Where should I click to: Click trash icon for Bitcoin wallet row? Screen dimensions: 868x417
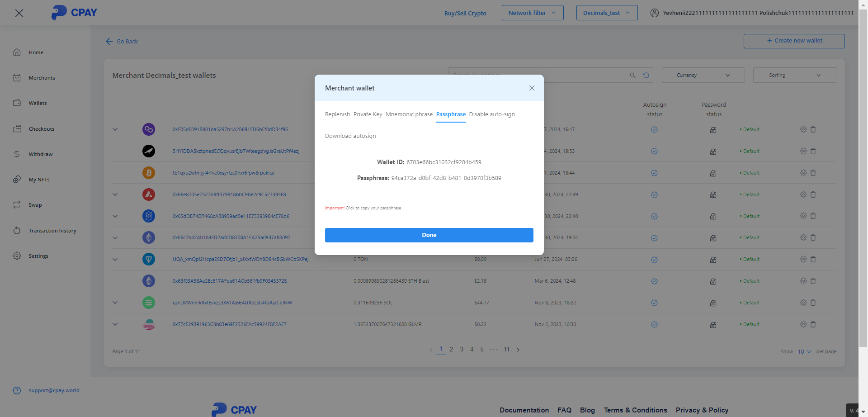pyautogui.click(x=813, y=173)
